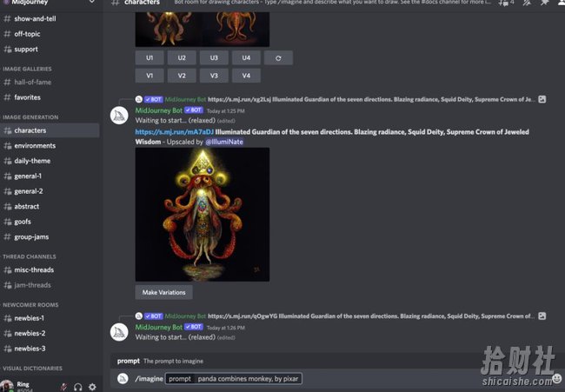Upscale image with U3 button
The image size is (565, 392).
point(214,57)
